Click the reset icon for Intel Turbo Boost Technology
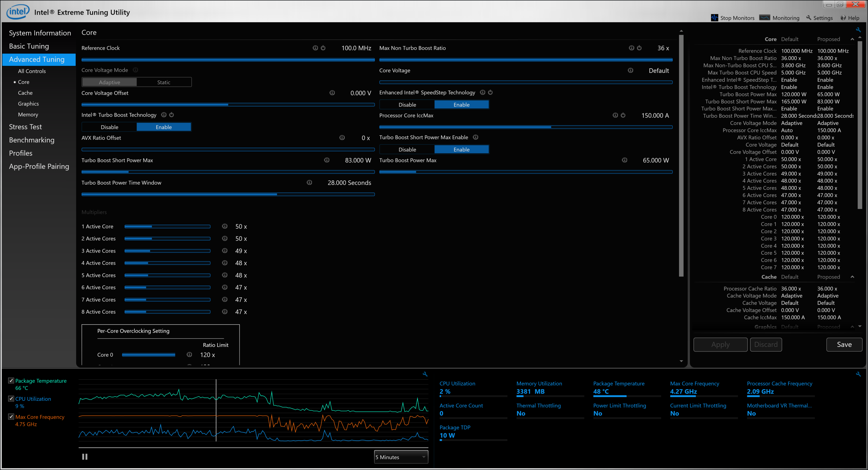868x470 pixels. pyautogui.click(x=172, y=115)
